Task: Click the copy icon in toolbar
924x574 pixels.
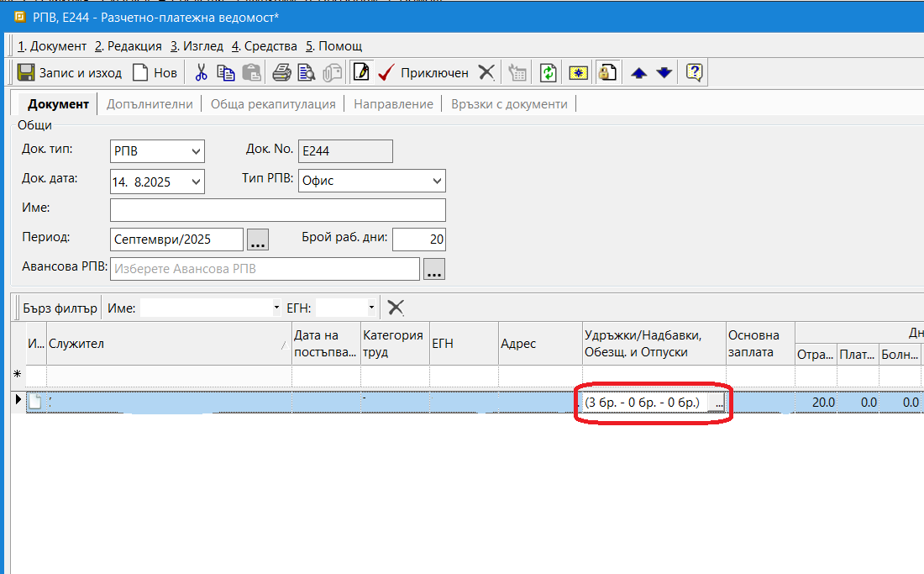Action: [x=226, y=72]
